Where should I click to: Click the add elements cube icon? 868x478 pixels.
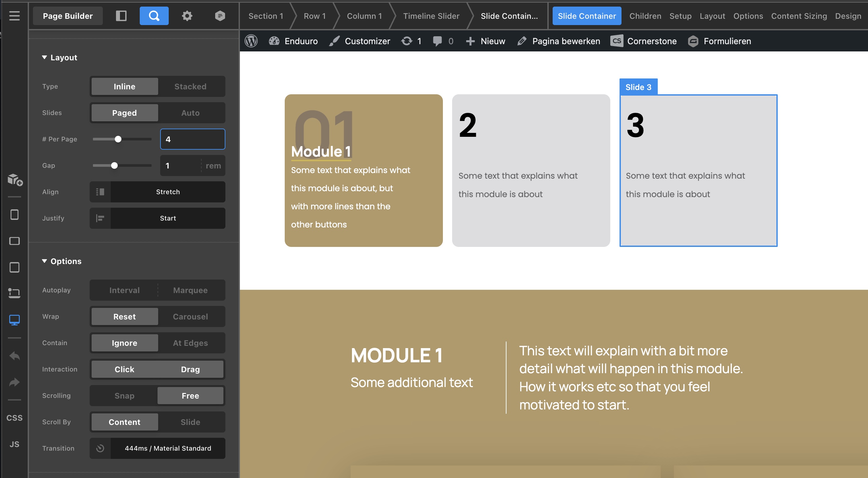tap(15, 180)
